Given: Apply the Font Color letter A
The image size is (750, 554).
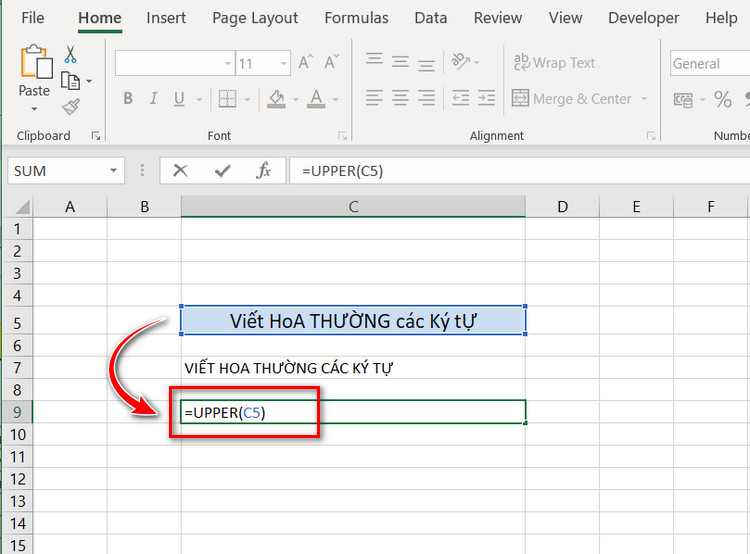Looking at the screenshot, I should (x=316, y=99).
